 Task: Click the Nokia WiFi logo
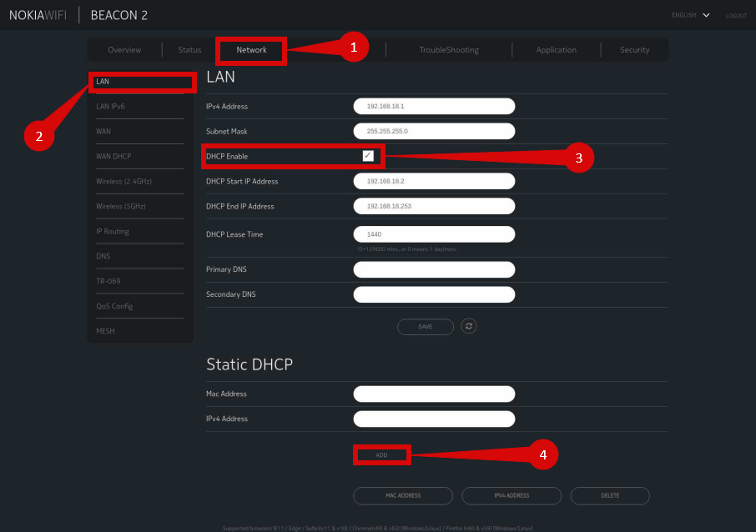38,15
